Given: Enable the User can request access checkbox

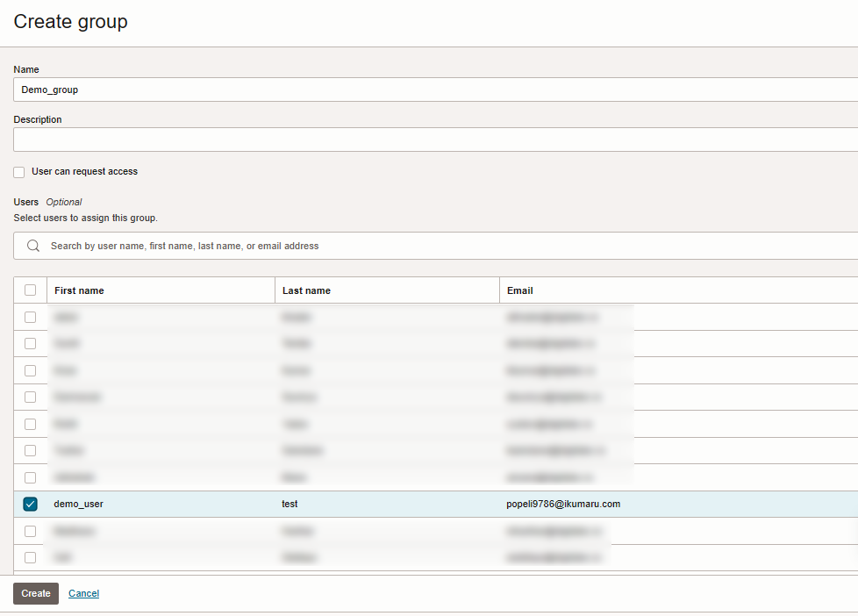Looking at the screenshot, I should (19, 172).
